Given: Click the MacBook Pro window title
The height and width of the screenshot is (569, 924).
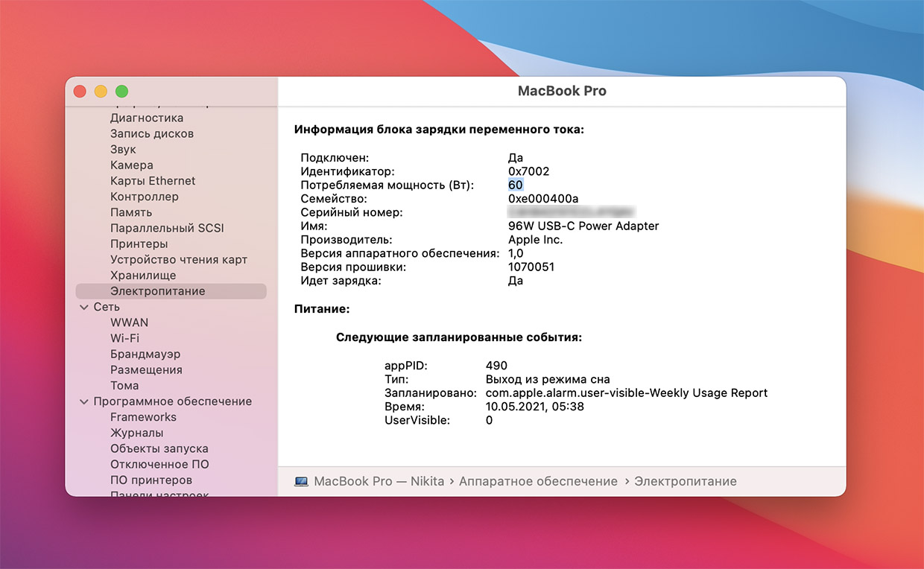Looking at the screenshot, I should pos(562,91).
